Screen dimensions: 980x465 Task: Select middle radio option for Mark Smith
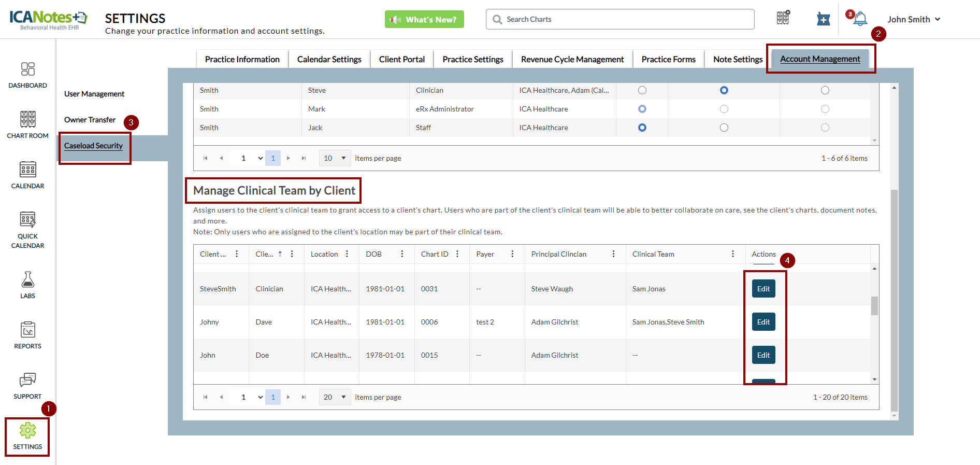724,109
